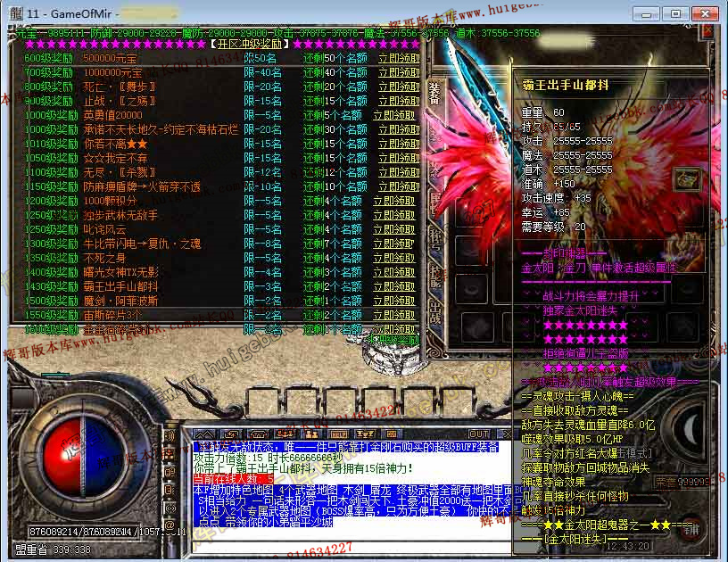Click equipped item icon beside weapon stats

687,179
